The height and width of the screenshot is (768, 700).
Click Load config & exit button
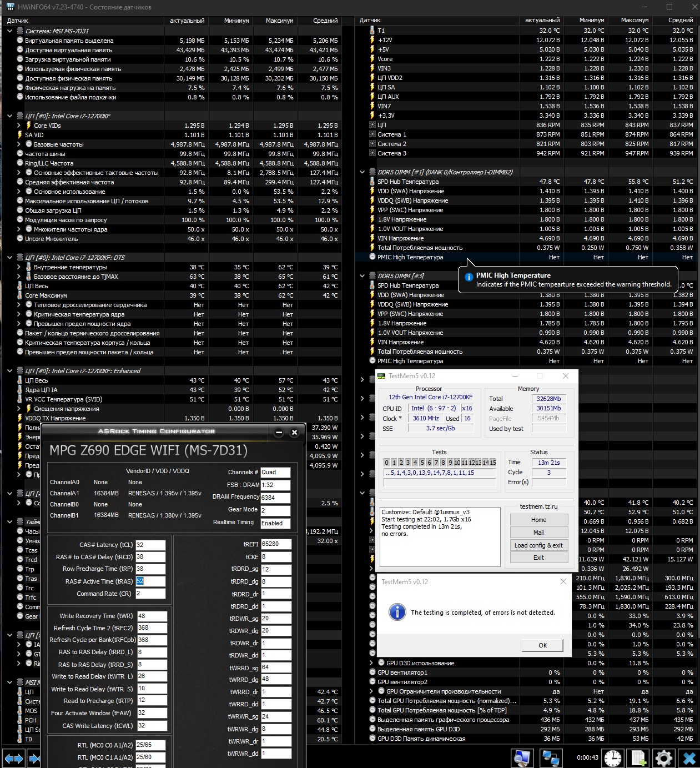coord(538,545)
